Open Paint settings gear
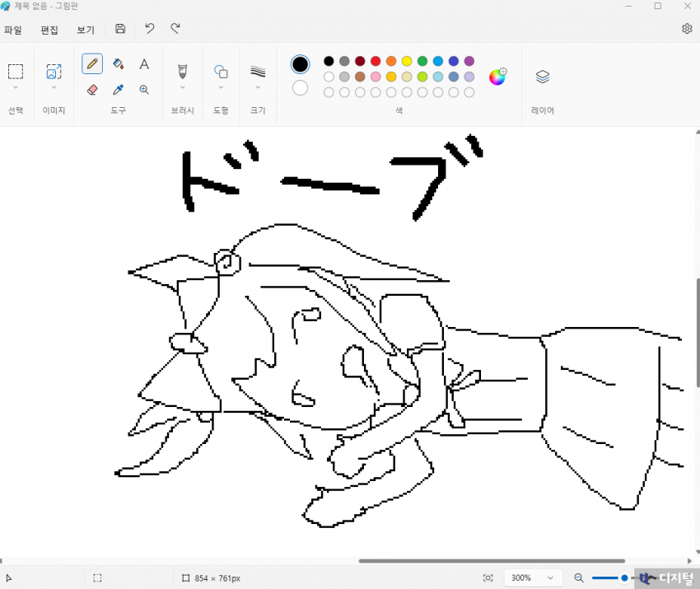The height and width of the screenshot is (589, 700). coord(687,29)
